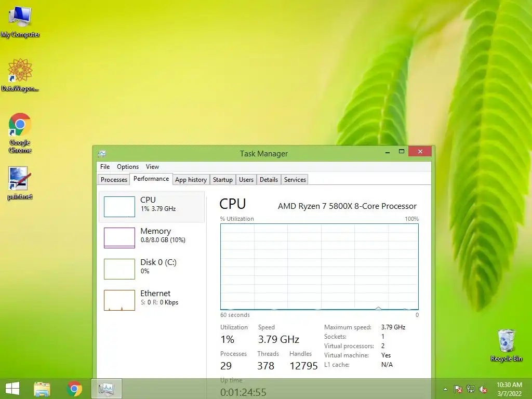
Task: Click the Virtual machine Yes value
Action: click(386, 355)
